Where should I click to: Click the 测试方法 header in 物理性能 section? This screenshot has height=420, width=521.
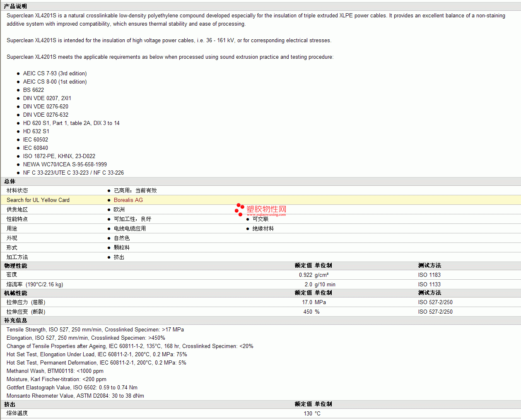click(x=429, y=265)
